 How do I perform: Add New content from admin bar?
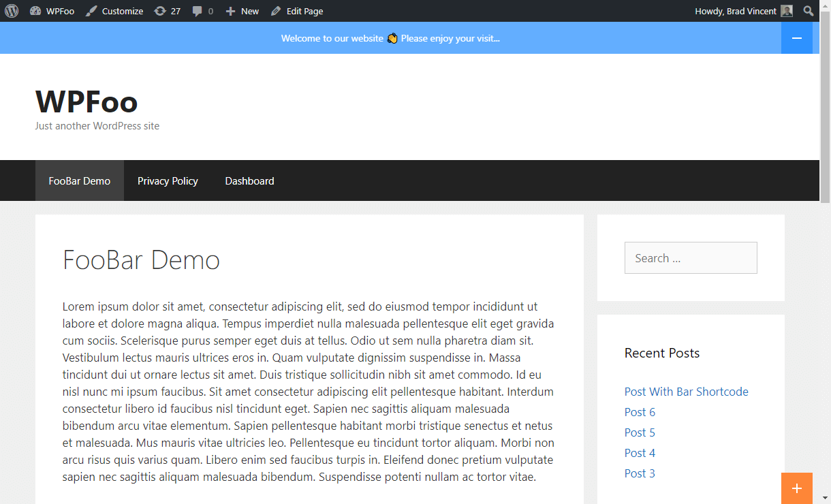pyautogui.click(x=242, y=11)
